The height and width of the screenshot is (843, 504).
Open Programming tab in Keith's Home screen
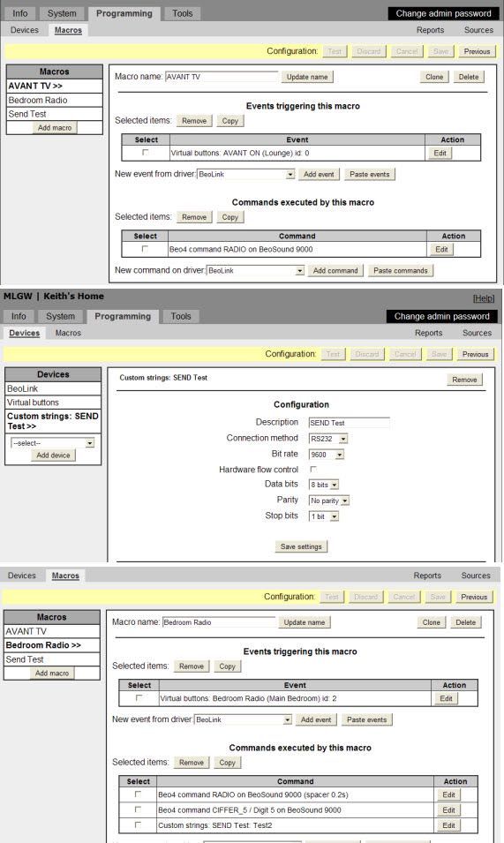(x=123, y=316)
